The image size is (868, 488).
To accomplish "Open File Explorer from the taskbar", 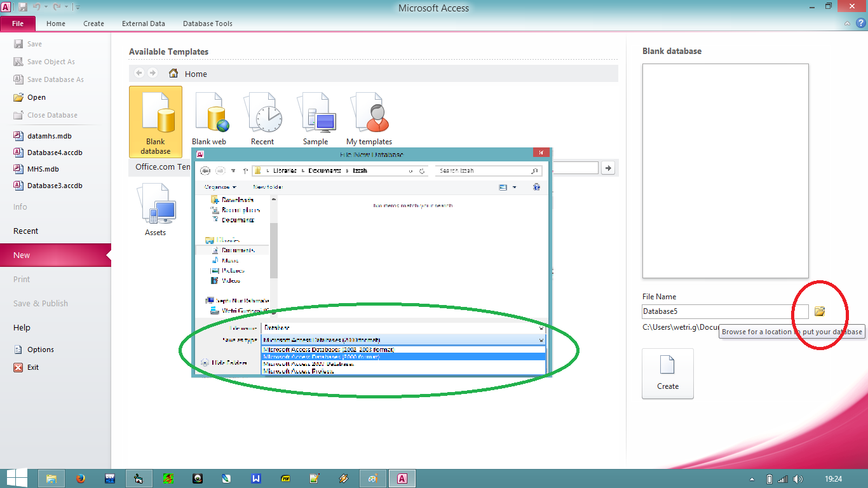I will click(51, 478).
